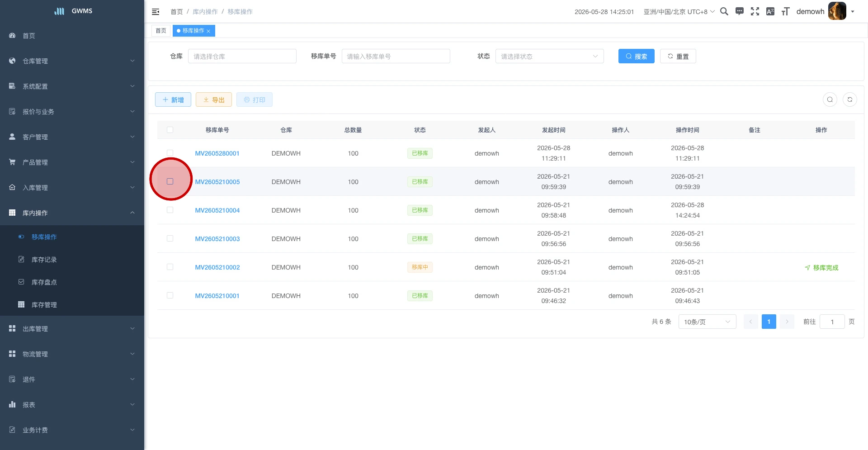Check the row MV2605210004 checkbox
868x450 pixels.
tap(170, 210)
